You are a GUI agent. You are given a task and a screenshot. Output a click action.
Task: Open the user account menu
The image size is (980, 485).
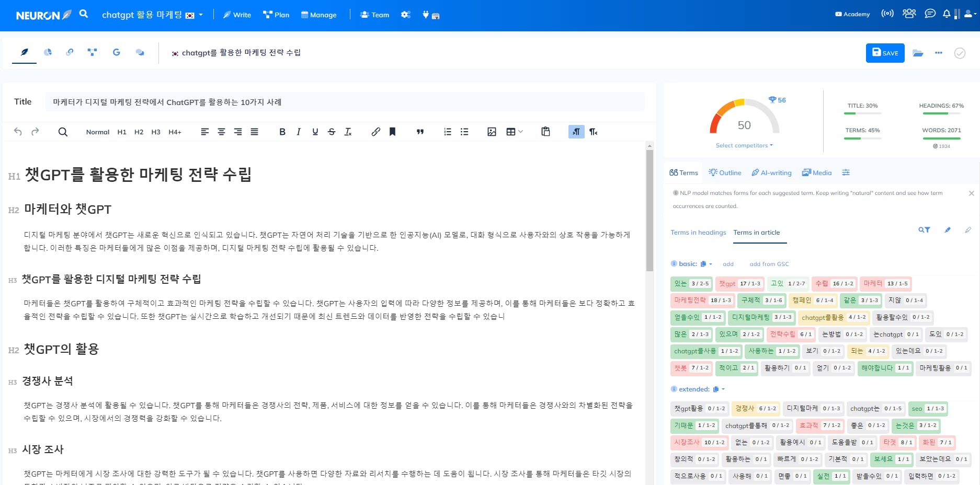click(970, 14)
